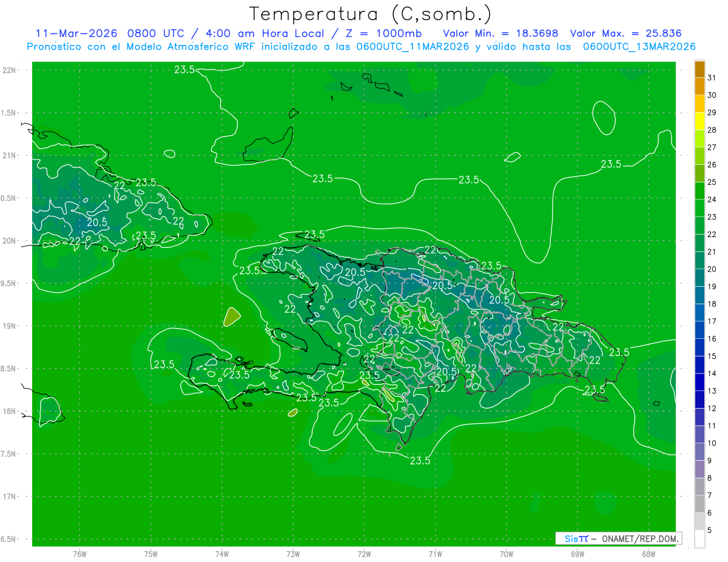The width and height of the screenshot is (728, 562).
Task: Click color scale value "30"
Action: pos(712,95)
